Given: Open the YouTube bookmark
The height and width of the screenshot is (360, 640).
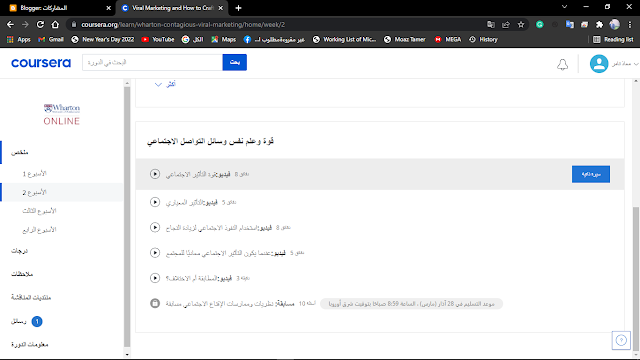Looking at the screenshot, I should tap(158, 40).
